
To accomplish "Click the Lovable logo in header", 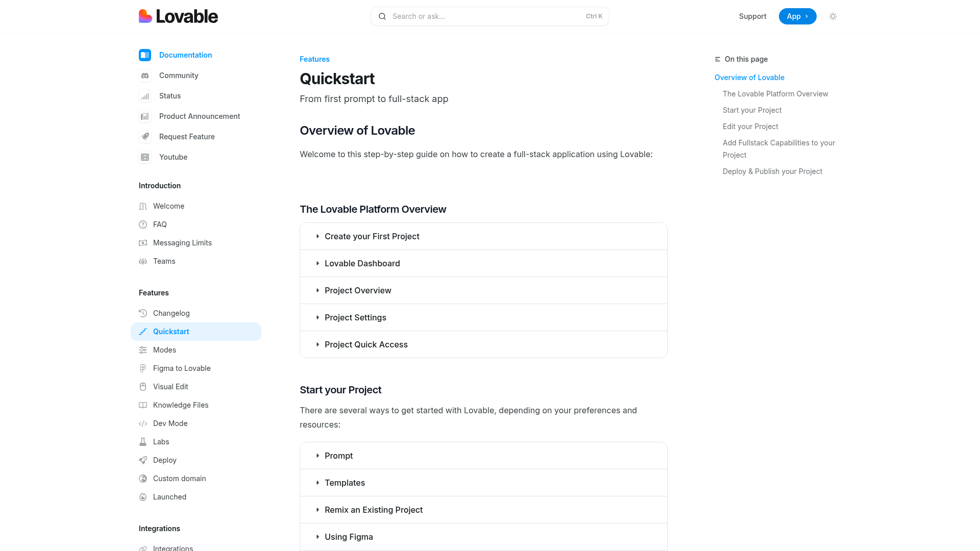I will coord(178,16).
